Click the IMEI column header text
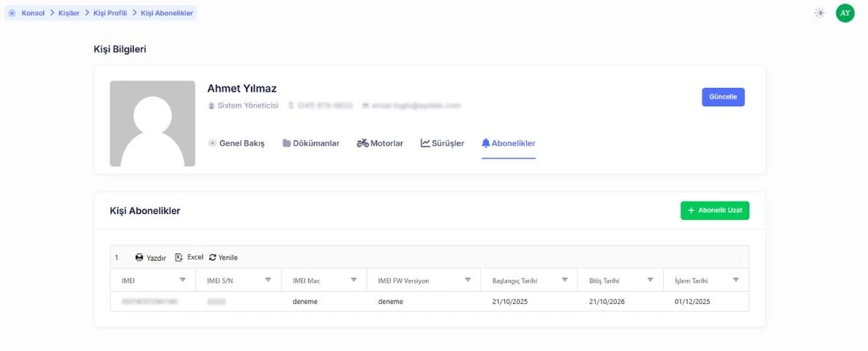The image size is (868, 351). pos(128,281)
